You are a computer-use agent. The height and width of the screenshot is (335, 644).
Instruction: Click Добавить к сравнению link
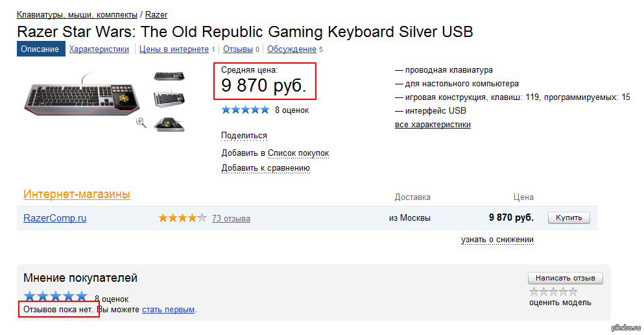click(265, 168)
